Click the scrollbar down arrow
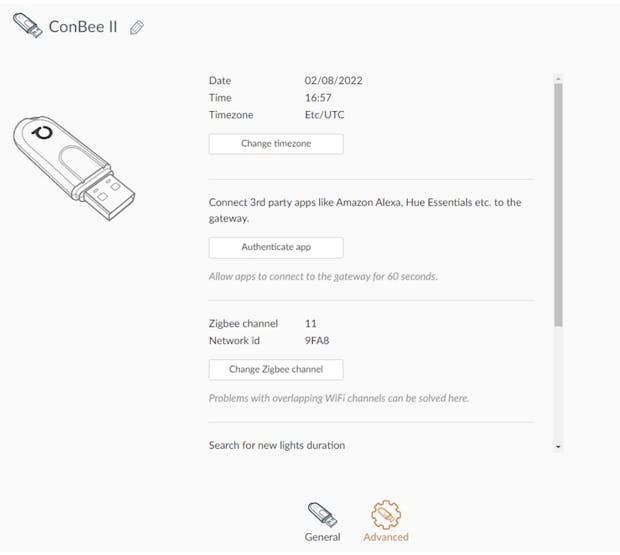The width and height of the screenshot is (620, 555). coord(558,446)
